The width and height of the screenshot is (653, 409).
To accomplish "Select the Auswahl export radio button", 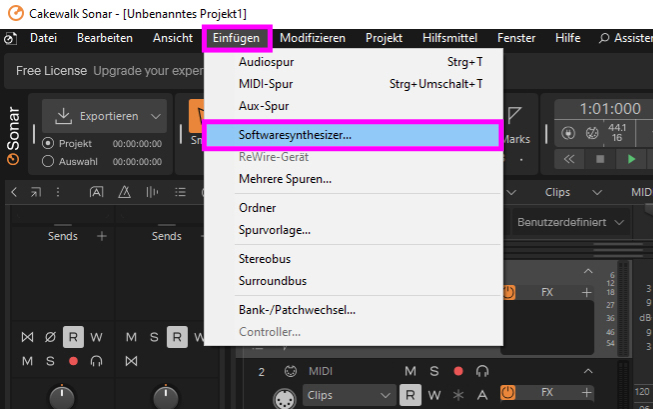I will (x=48, y=161).
